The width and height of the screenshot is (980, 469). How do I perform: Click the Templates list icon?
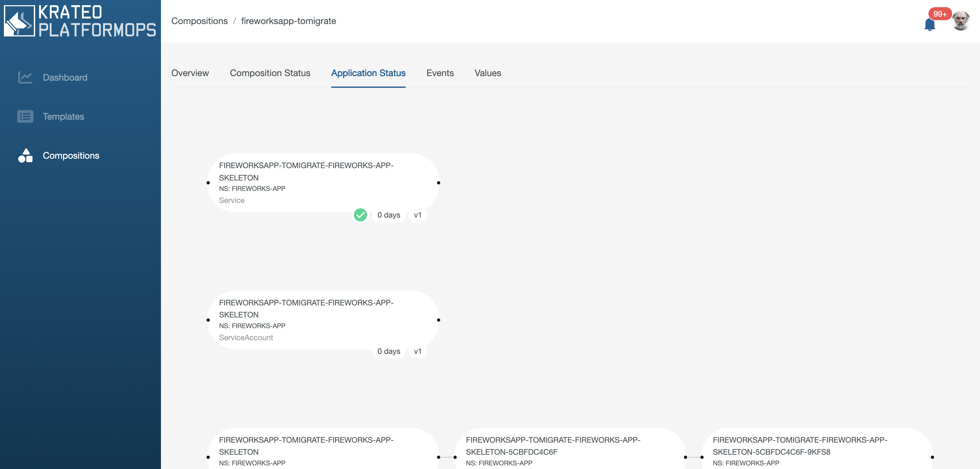click(25, 116)
